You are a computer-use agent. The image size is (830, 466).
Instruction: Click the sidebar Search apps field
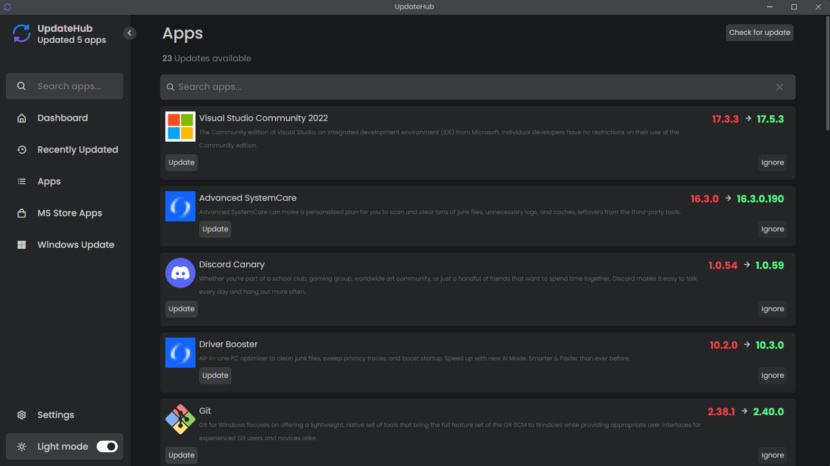(x=65, y=86)
